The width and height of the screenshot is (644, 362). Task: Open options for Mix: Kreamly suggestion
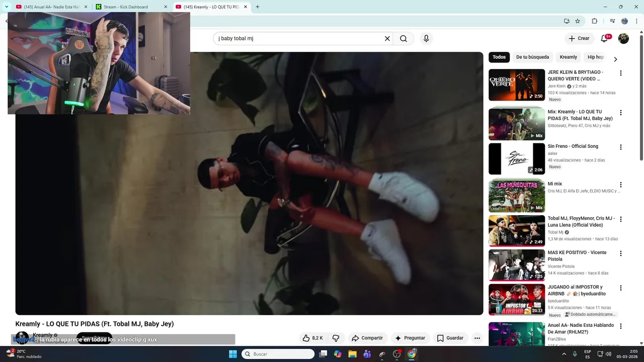620,113
